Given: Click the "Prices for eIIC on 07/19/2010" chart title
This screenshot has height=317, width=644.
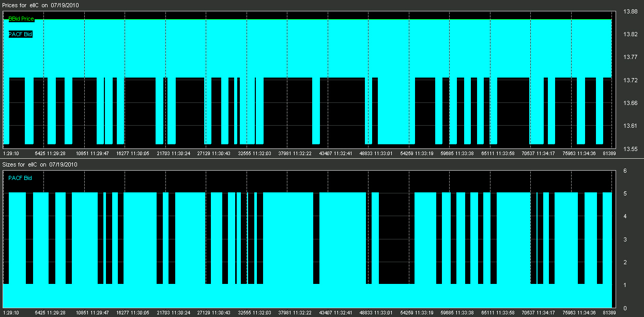Looking at the screenshot, I should click(x=41, y=5).
